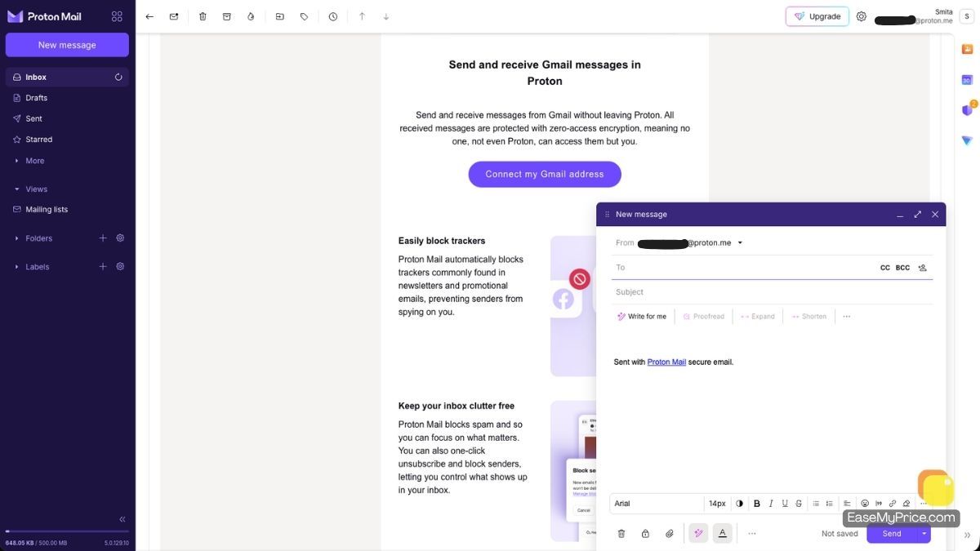Move the open message to trash

pyautogui.click(x=203, y=16)
